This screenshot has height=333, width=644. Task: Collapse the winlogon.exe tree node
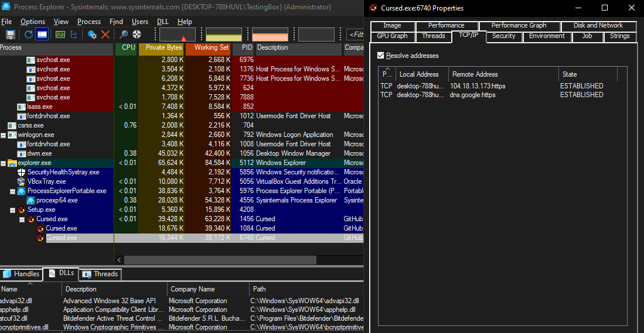[x=4, y=135]
